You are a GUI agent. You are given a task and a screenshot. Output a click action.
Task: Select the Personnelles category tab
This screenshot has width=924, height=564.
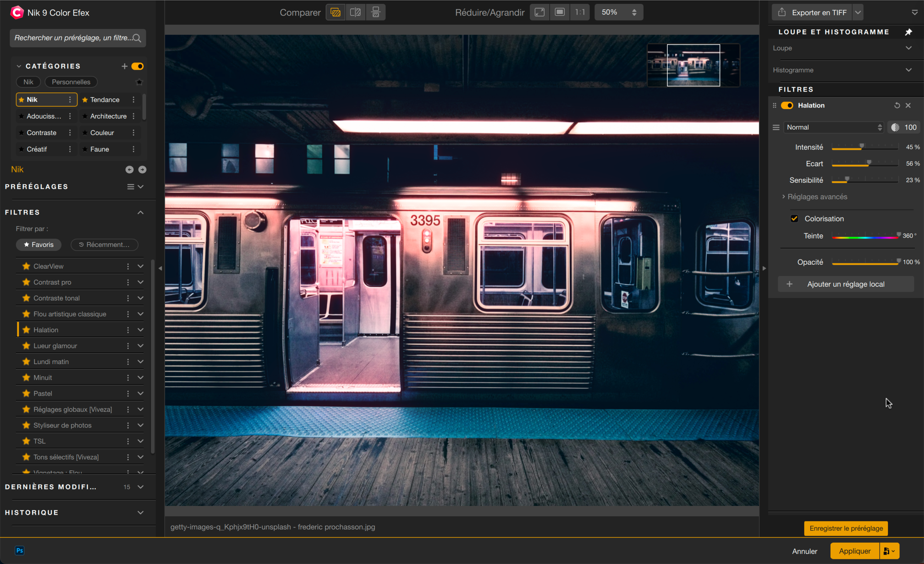click(x=71, y=82)
